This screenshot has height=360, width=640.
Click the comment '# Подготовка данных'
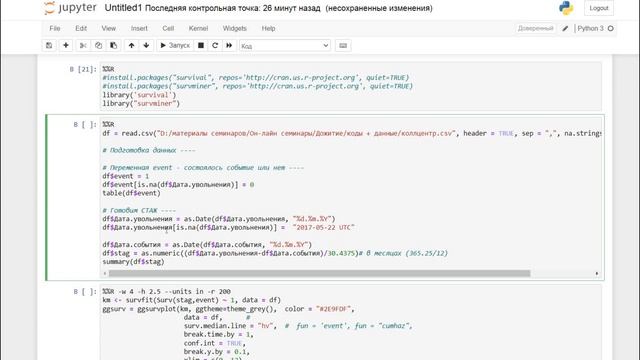[x=149, y=150]
